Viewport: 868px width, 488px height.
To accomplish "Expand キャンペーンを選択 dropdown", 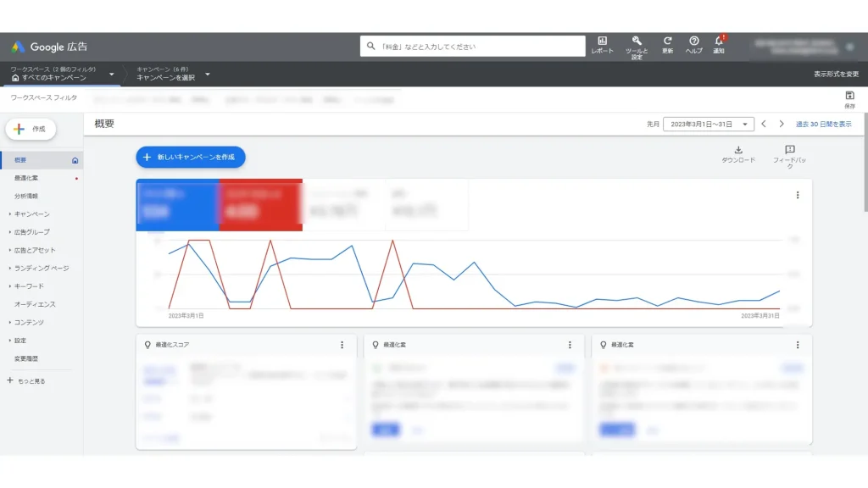I will click(208, 74).
